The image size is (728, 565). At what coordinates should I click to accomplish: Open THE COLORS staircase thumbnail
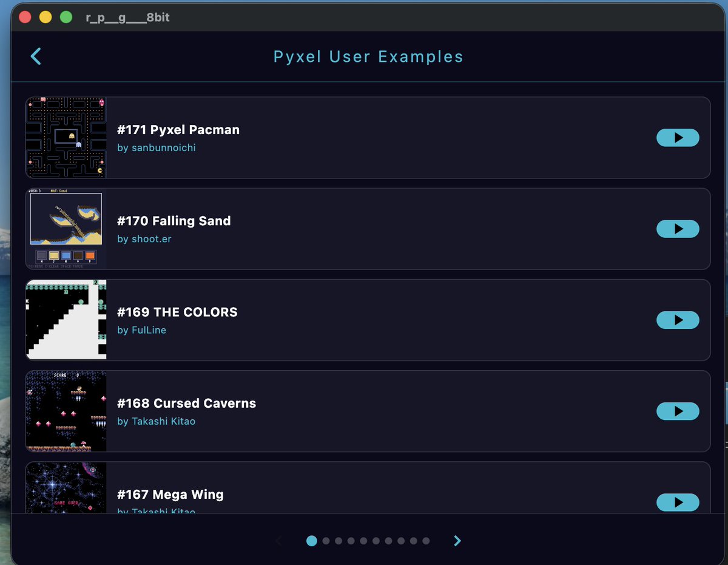tap(66, 320)
